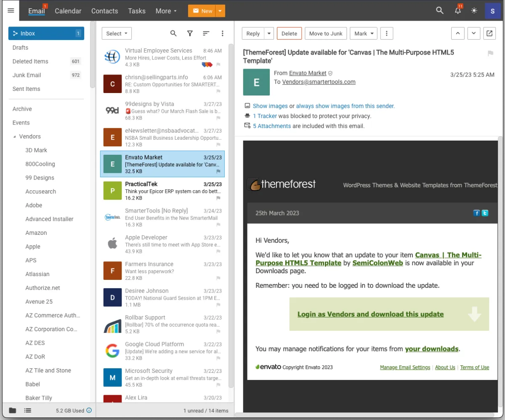505x420 pixels.
Task: Toggle the light/dark theme sun icon
Action: click(474, 11)
